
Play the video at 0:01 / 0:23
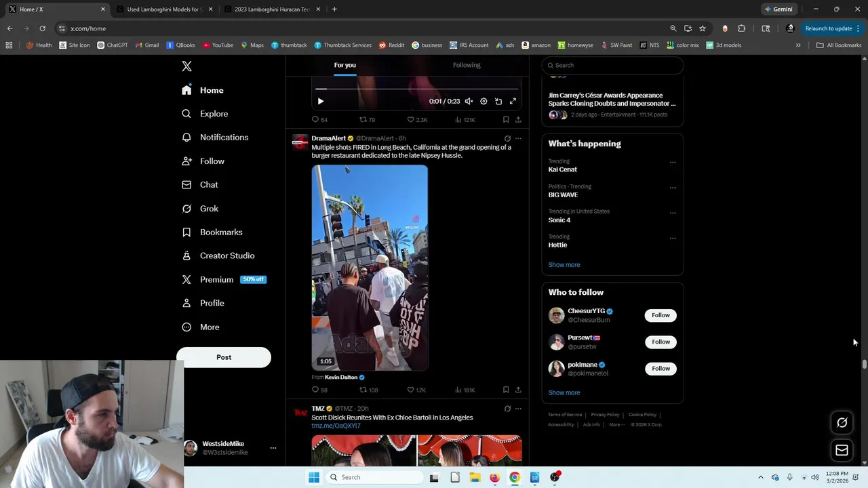(321, 102)
